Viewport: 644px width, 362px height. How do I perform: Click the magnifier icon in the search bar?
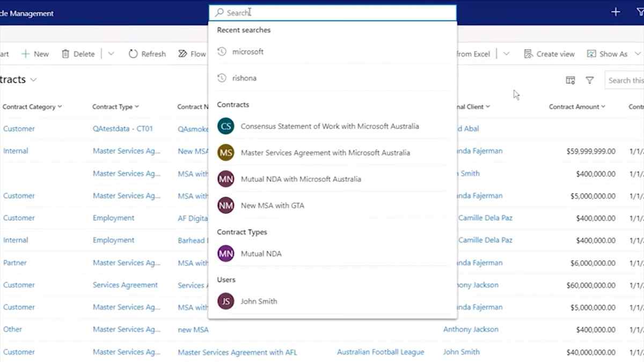(x=219, y=12)
